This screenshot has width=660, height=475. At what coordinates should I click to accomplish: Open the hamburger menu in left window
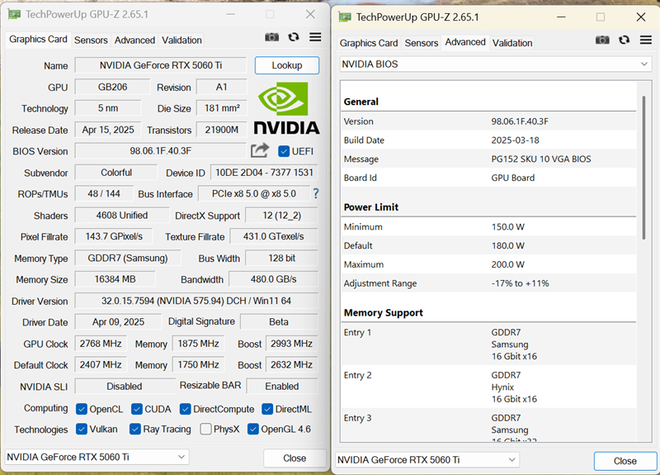(315, 37)
